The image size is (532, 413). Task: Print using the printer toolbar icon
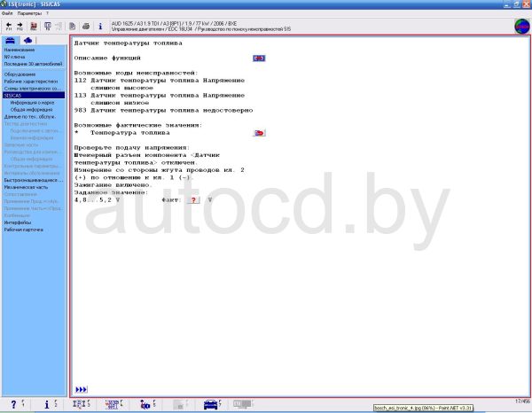(86, 27)
